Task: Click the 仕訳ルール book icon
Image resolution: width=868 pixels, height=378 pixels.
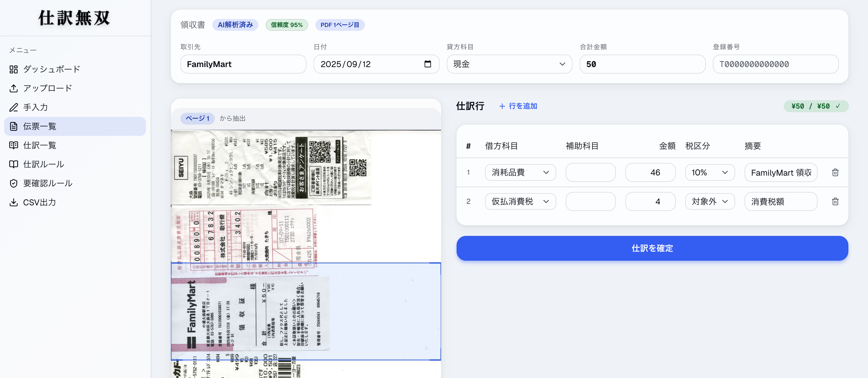Action: 13,164
